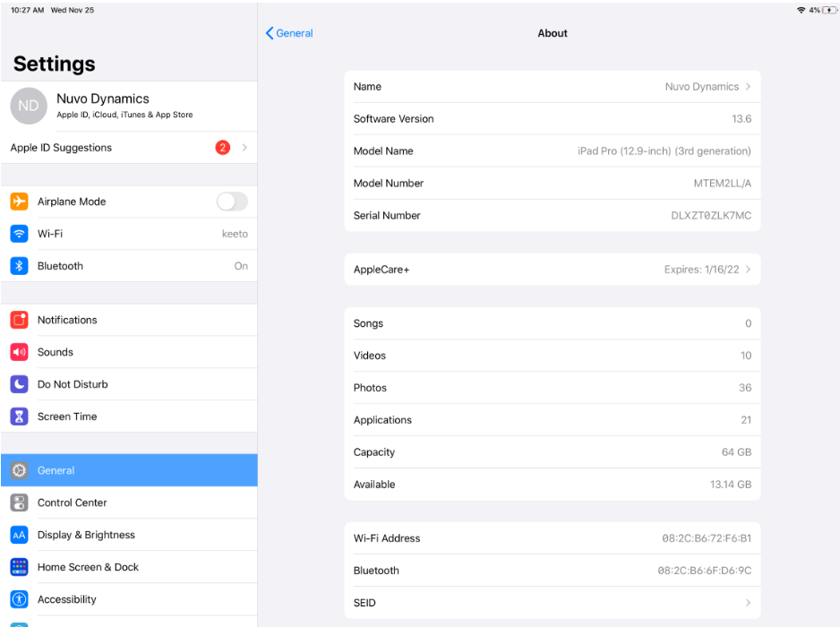Tap the Capacity value 64 GB
The width and height of the screenshot is (840, 627).
[737, 452]
